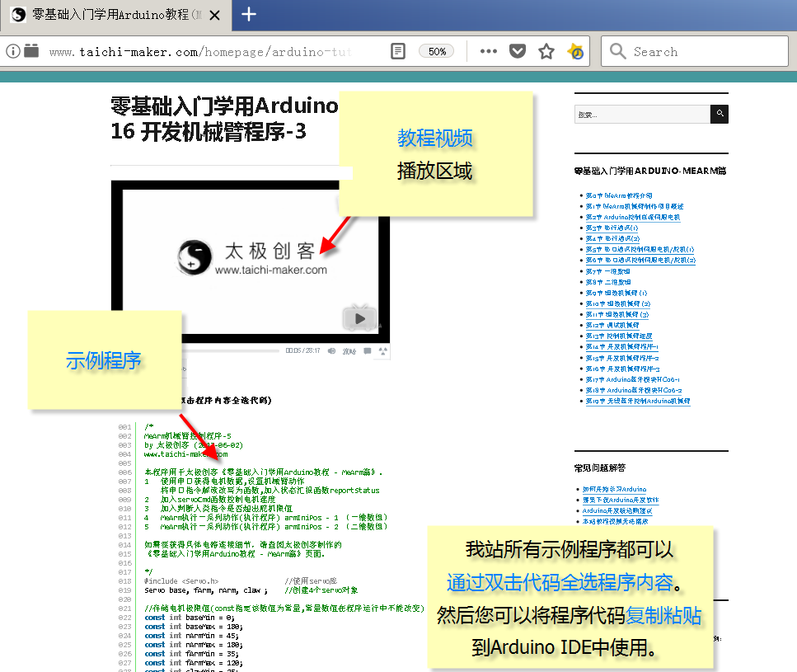The width and height of the screenshot is (797, 672).
Task: Open lesson 第19节 无线蓝牙控制Arduino机械臂
Action: (638, 401)
